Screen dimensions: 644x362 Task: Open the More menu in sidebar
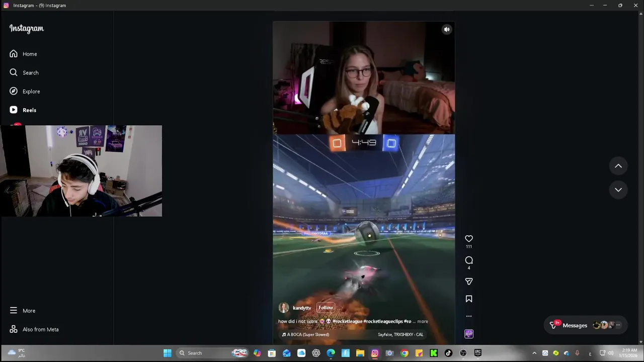click(22, 311)
